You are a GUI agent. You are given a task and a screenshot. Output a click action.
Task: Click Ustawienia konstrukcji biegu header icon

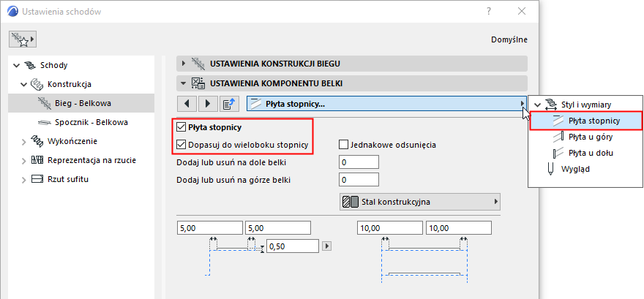coord(198,64)
